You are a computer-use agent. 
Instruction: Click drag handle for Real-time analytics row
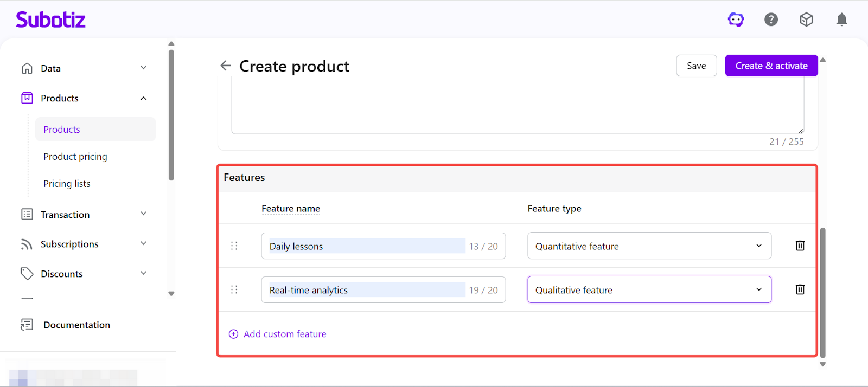[x=234, y=289]
